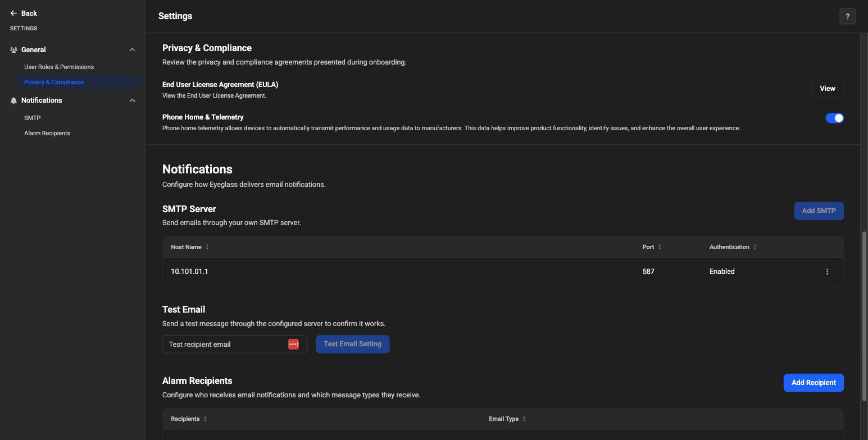
Task: Sort SMTP table by Host Name
Action: (207, 247)
